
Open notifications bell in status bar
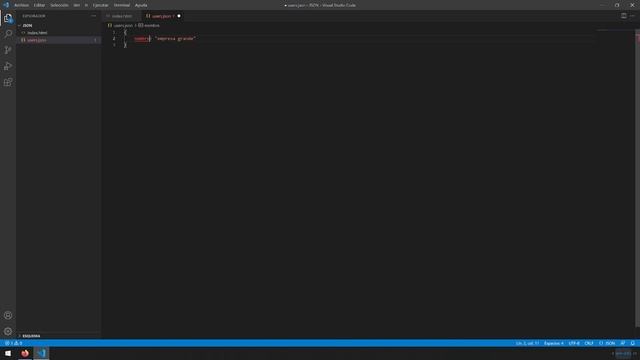(633, 343)
